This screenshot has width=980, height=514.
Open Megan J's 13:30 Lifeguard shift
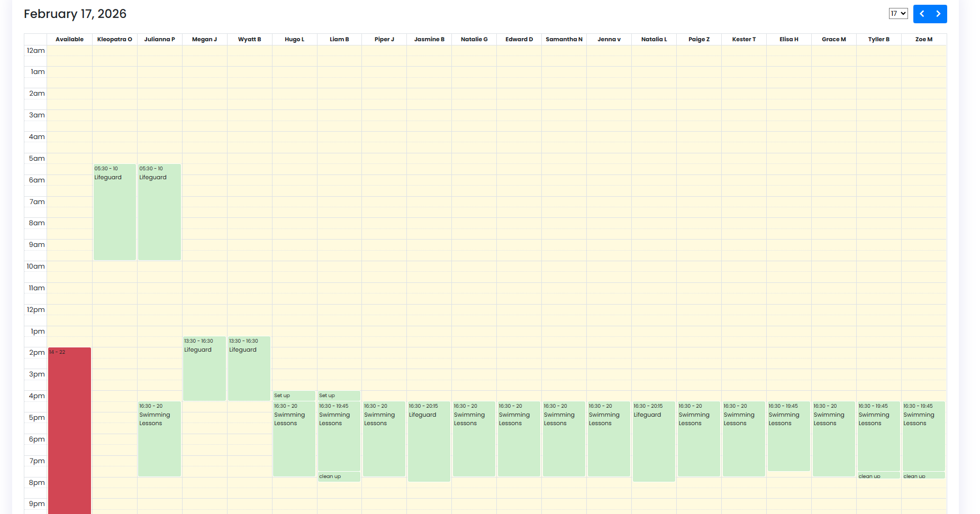[204, 369]
